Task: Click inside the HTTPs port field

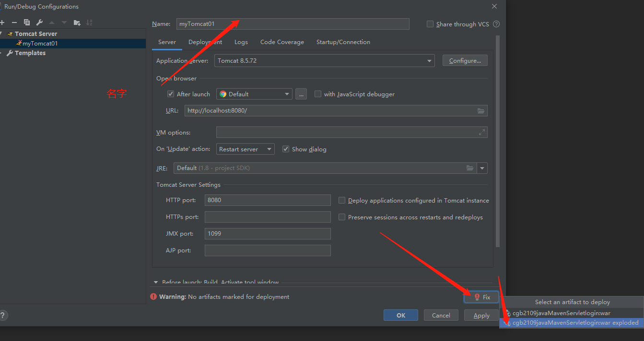Action: (x=267, y=216)
